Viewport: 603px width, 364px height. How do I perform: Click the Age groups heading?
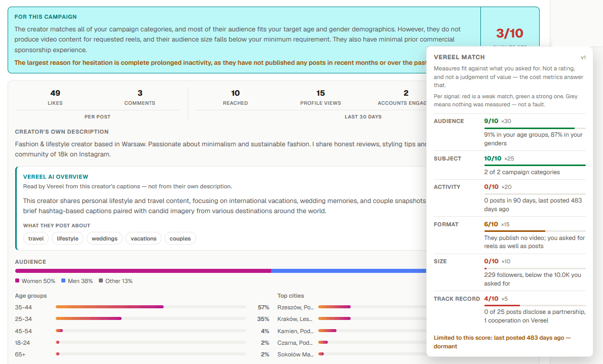tap(31, 296)
